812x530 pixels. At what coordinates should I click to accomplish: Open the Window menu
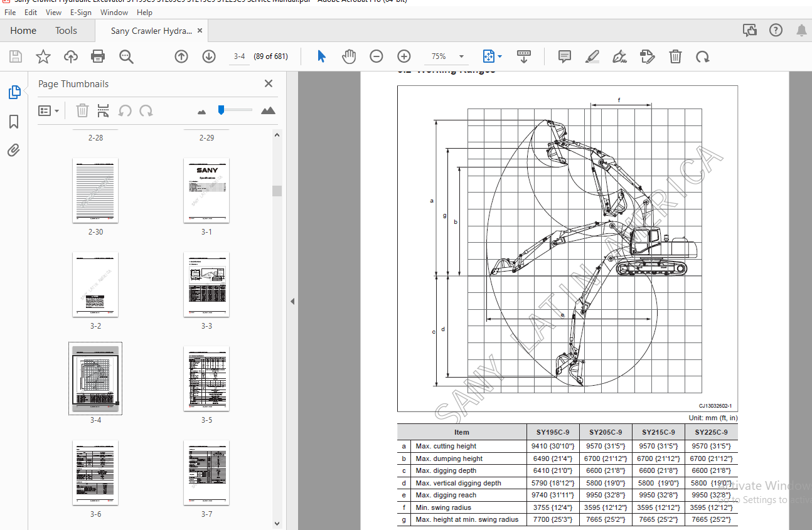pyautogui.click(x=114, y=12)
